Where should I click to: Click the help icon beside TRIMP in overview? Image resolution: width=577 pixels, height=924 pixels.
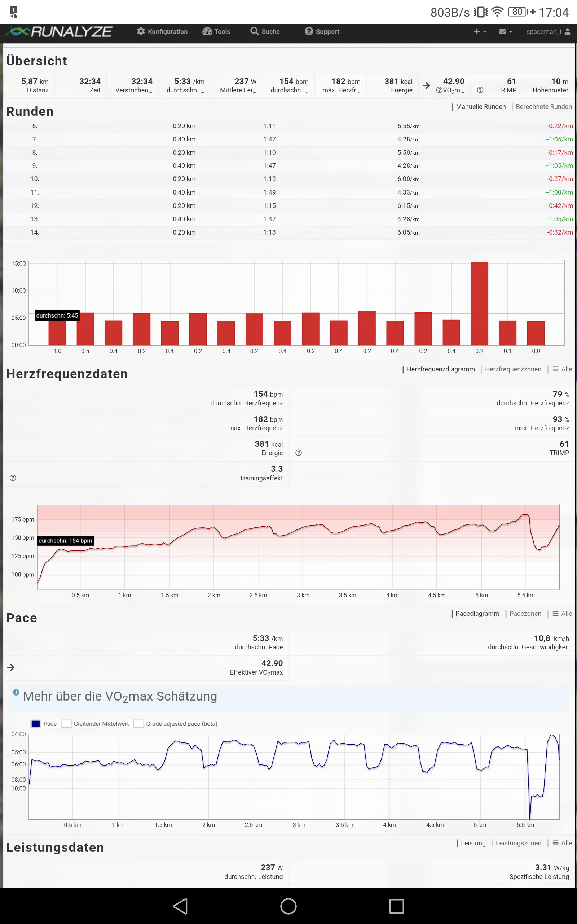pos(480,90)
